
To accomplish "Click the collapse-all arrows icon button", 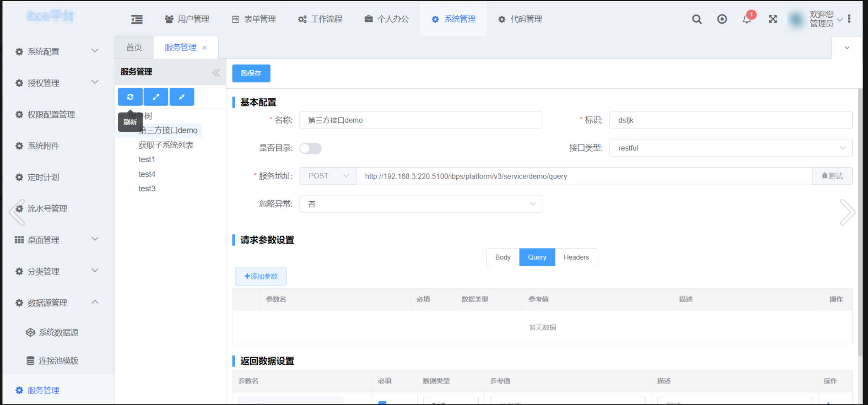I will point(182,97).
